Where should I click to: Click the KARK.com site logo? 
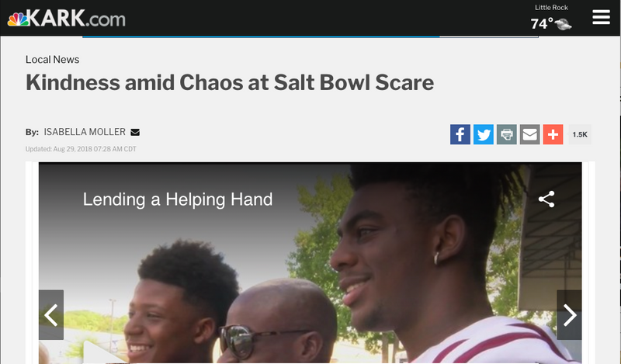[66, 18]
